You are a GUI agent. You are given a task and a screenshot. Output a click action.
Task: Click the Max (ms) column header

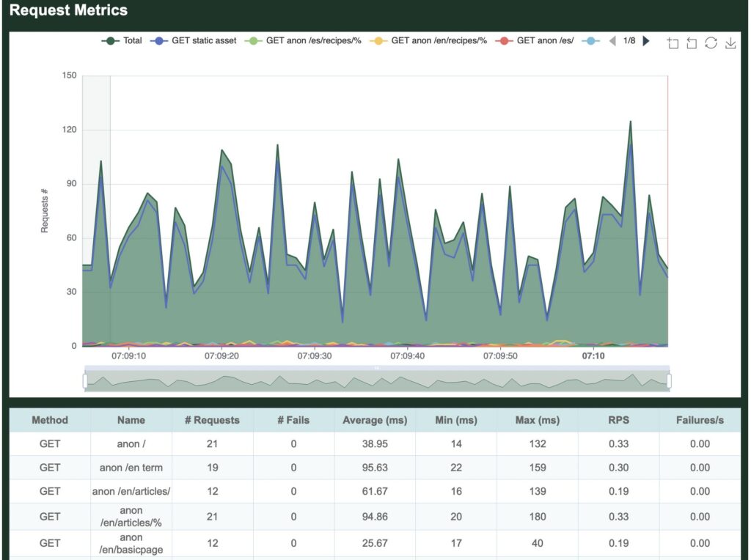click(x=538, y=420)
